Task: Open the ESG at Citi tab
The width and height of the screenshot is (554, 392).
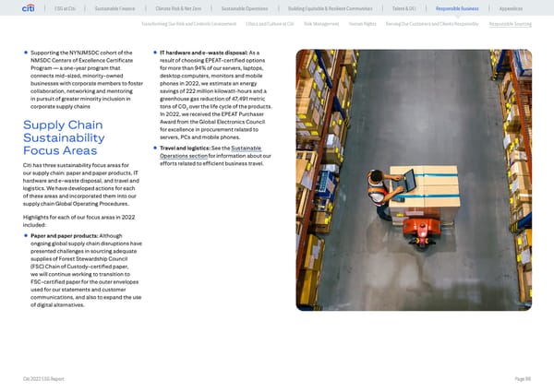Action: pos(66,9)
